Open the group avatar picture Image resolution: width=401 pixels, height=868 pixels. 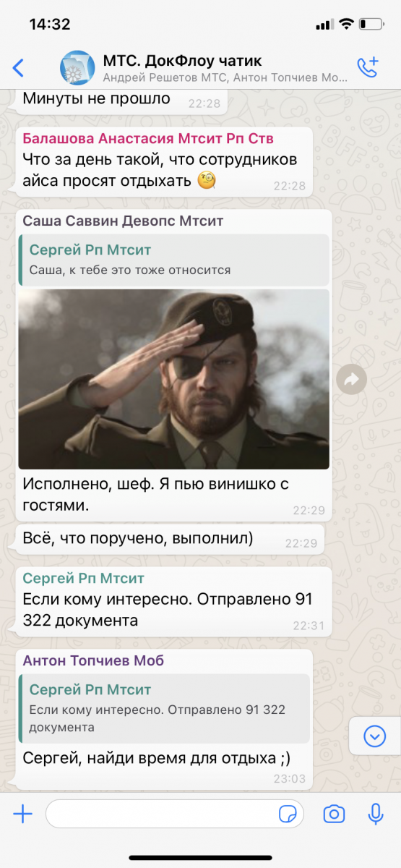click(x=77, y=68)
